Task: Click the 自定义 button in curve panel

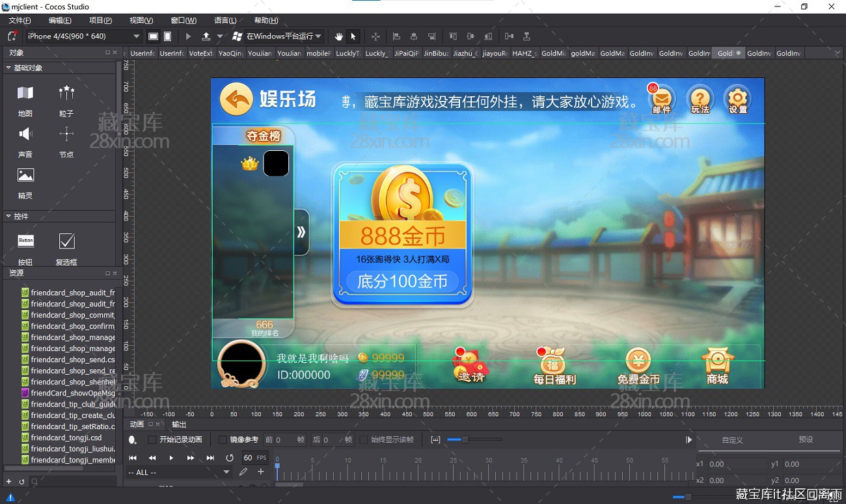Action: pyautogui.click(x=732, y=440)
